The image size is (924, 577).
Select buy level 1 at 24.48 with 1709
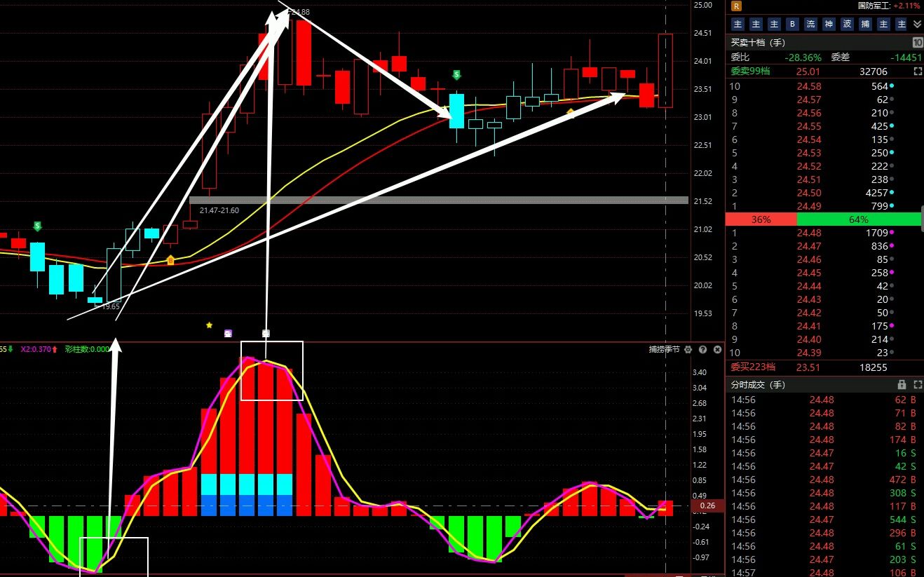(x=824, y=233)
